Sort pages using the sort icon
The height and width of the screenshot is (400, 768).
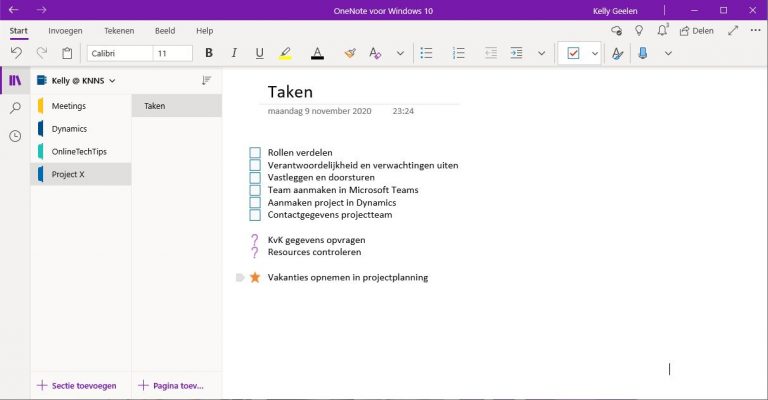pos(206,80)
